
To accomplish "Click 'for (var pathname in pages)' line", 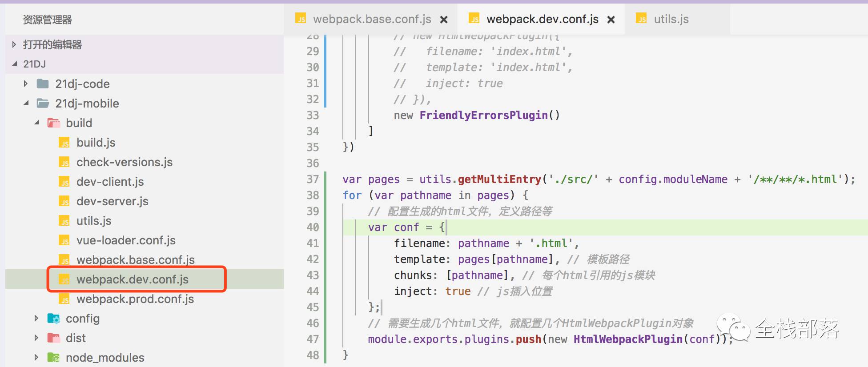I will pos(429,195).
